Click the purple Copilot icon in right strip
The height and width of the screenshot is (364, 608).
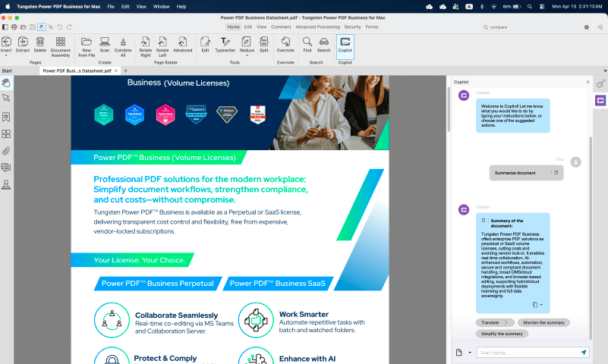(600, 101)
